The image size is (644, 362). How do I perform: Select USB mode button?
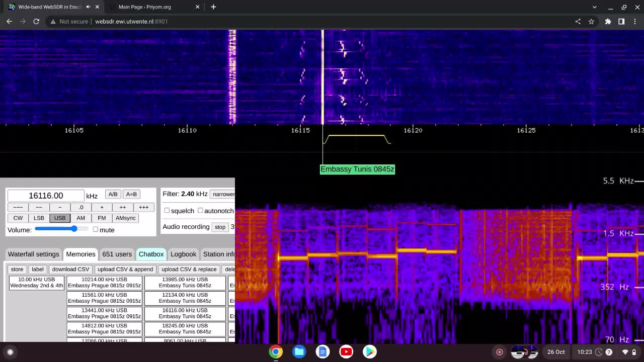(60, 218)
